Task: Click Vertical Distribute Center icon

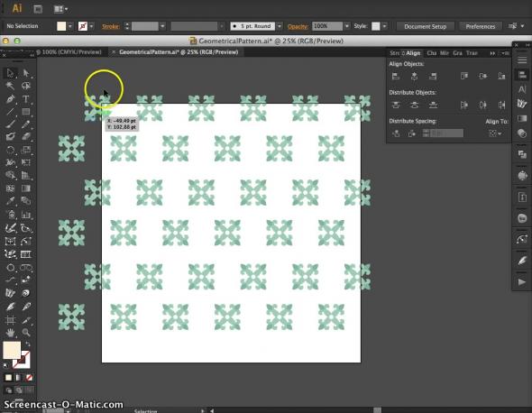Action: (x=414, y=105)
